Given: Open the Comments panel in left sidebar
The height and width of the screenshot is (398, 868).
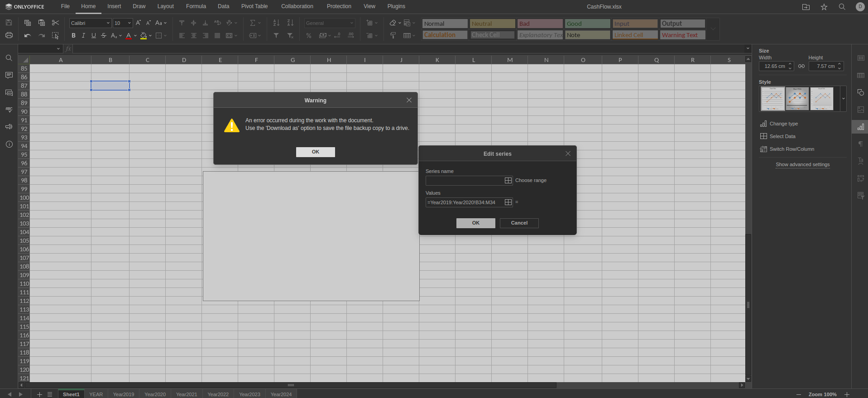Looking at the screenshot, I should (9, 75).
